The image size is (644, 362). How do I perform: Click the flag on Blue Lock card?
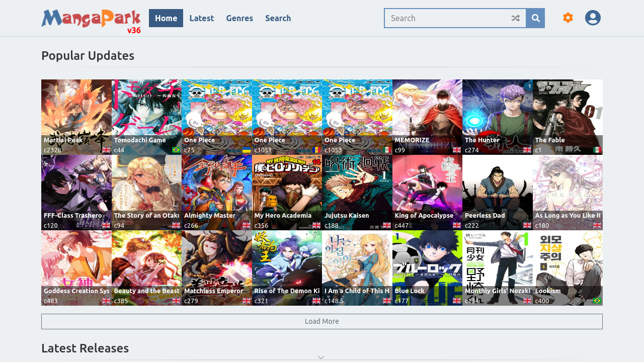click(x=457, y=301)
